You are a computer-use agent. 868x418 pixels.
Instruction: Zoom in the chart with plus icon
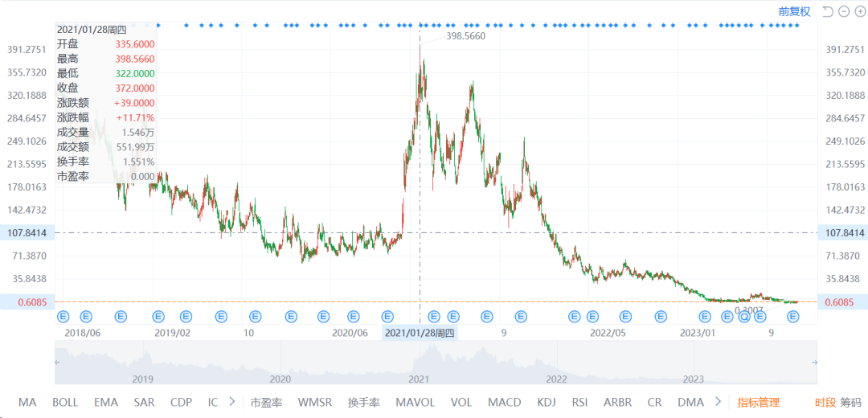(858, 11)
